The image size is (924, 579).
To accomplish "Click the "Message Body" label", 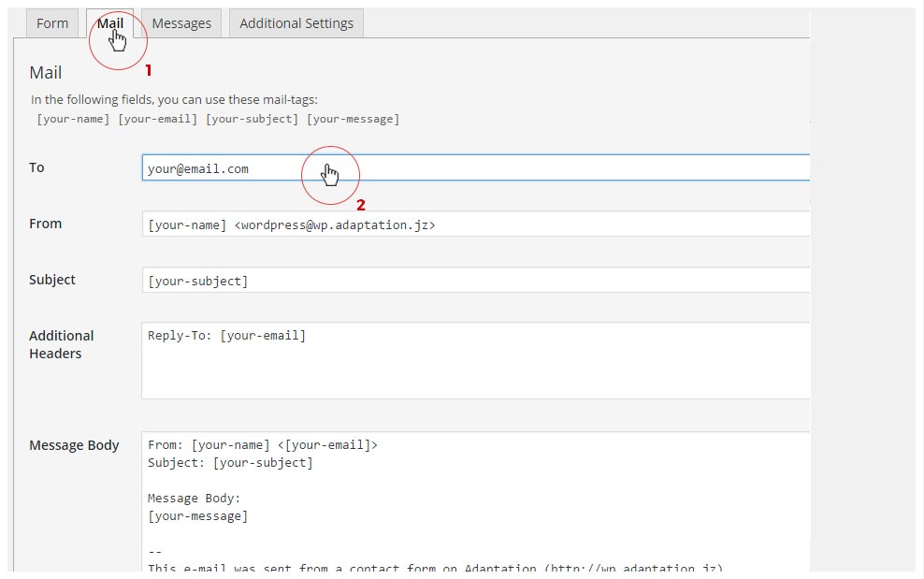I will (74, 445).
